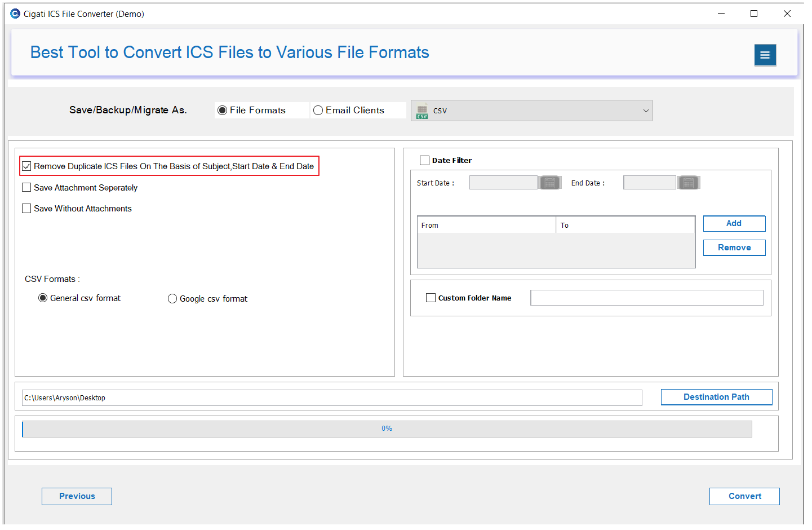Expand the CSV format dropdown arrow
Image resolution: width=812 pixels, height=530 pixels.
tap(646, 111)
